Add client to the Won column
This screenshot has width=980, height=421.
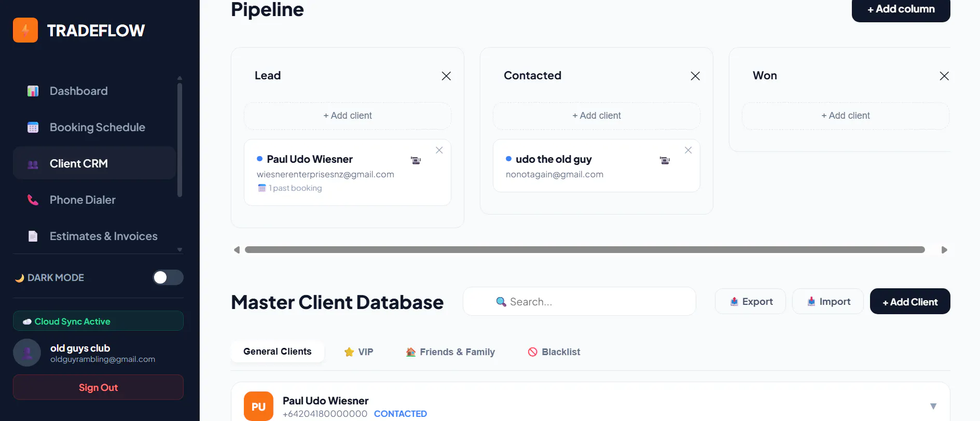pos(846,116)
